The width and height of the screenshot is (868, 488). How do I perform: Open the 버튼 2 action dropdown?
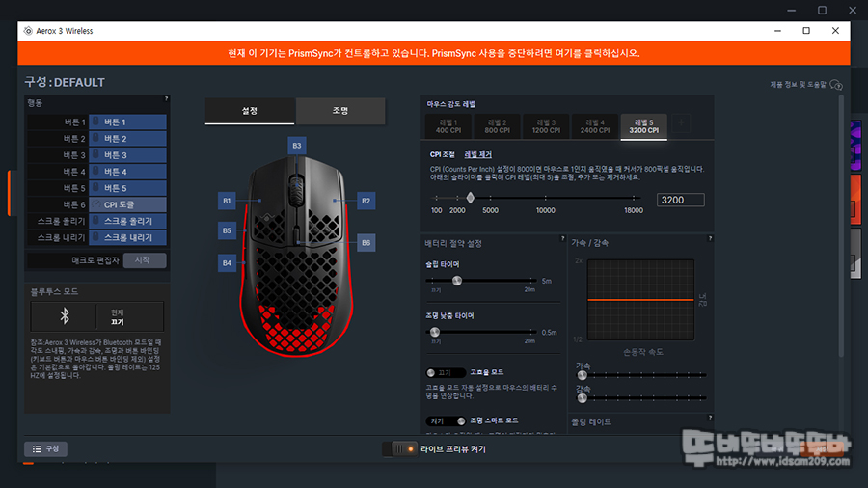[127, 138]
